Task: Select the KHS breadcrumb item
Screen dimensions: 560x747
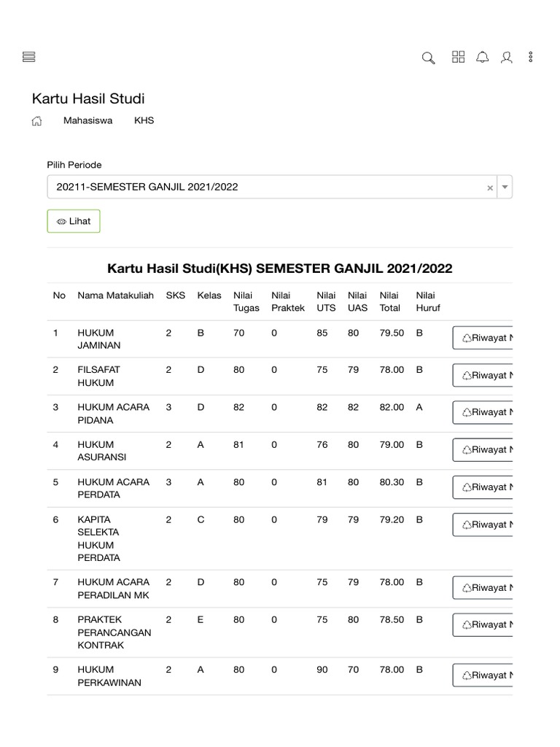Action: click(144, 120)
